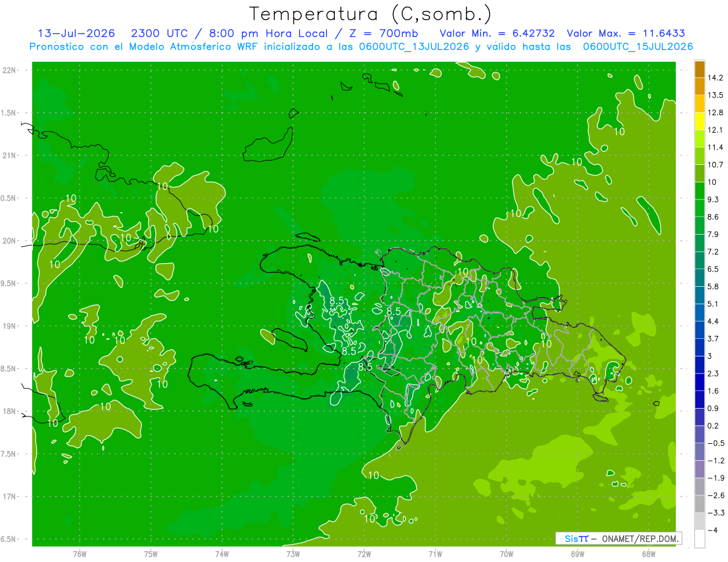The height and width of the screenshot is (562, 728).
Task: Click the "5.1" color scale value
Action: tap(713, 304)
